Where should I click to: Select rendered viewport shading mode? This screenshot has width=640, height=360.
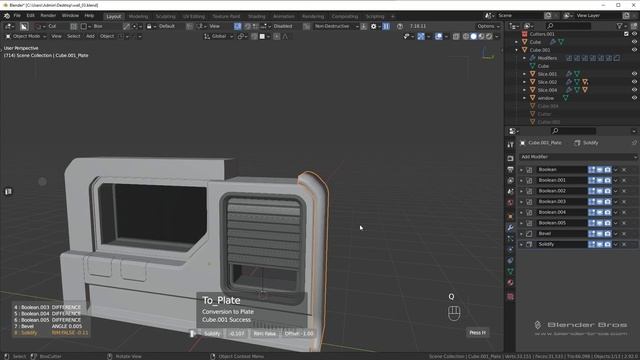point(489,36)
